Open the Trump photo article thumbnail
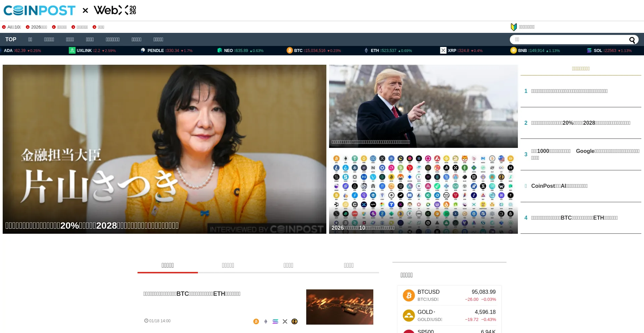The image size is (644, 333). [x=423, y=106]
